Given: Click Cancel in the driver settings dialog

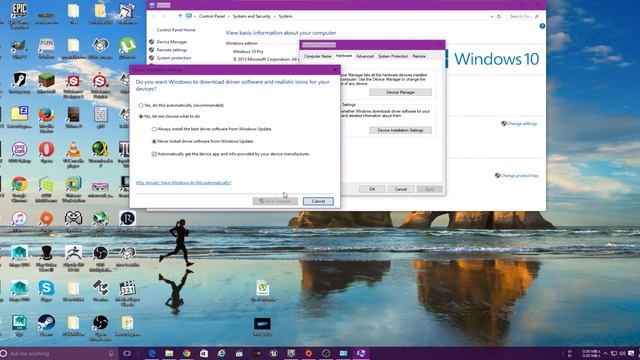Looking at the screenshot, I should pyautogui.click(x=318, y=201).
